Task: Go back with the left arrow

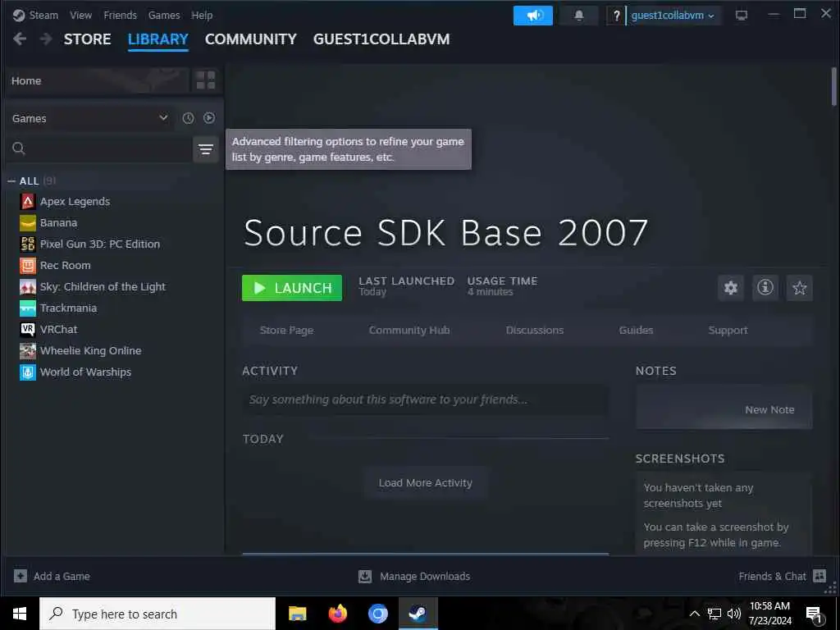Action: pos(20,39)
